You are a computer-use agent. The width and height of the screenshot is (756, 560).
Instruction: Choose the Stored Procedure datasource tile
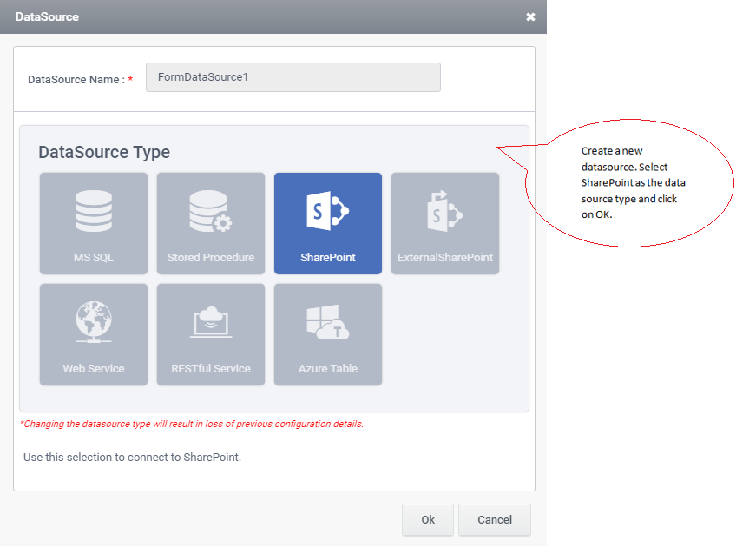211,223
